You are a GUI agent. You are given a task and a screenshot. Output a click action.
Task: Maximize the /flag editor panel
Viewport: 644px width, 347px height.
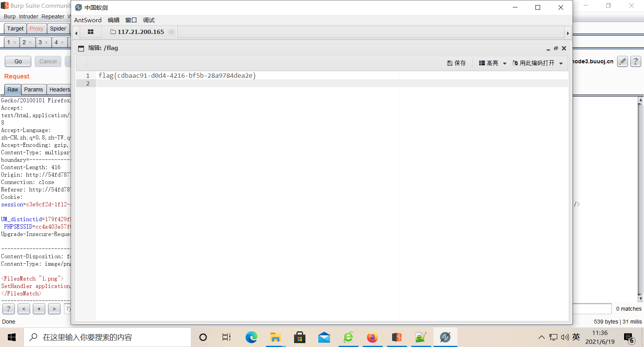[556, 48]
